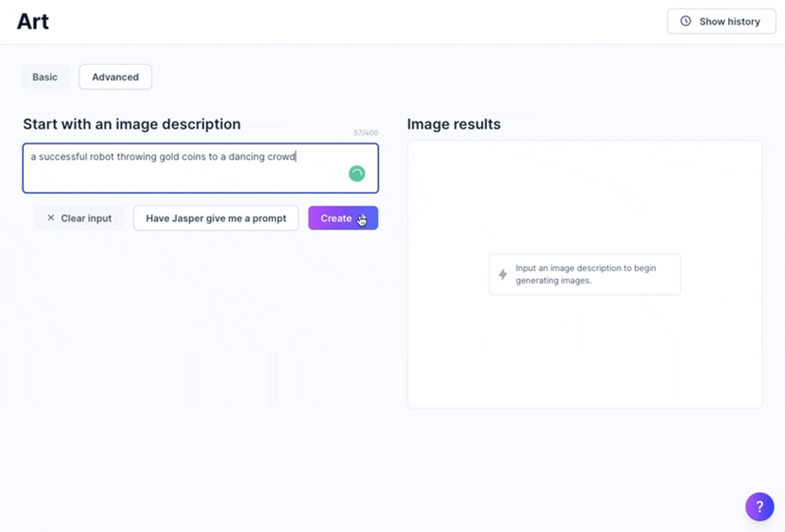
Task: Click the Art page title
Action: click(33, 22)
